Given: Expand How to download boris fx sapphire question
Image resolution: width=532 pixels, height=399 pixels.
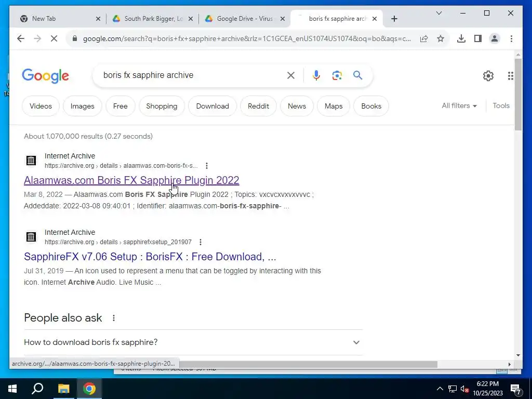Looking at the screenshot, I should point(193,342).
